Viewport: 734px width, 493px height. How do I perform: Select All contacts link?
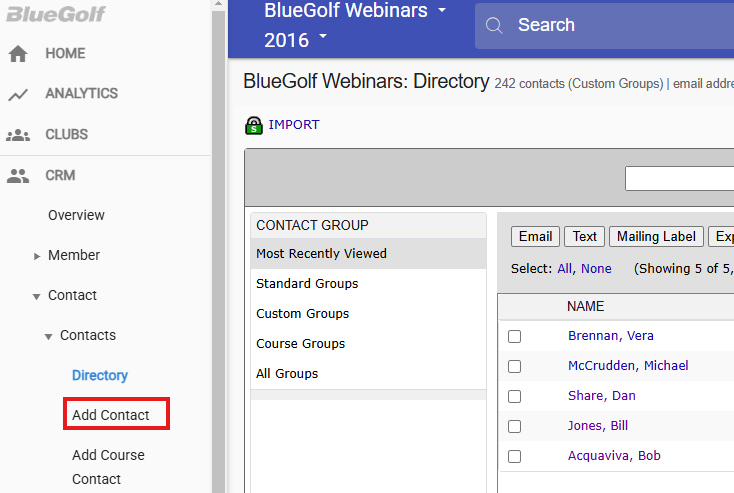(565, 269)
